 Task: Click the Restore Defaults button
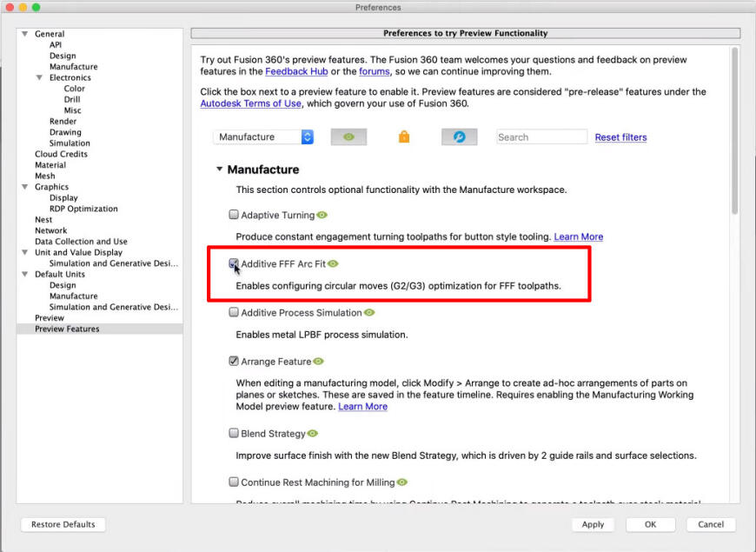(63, 524)
